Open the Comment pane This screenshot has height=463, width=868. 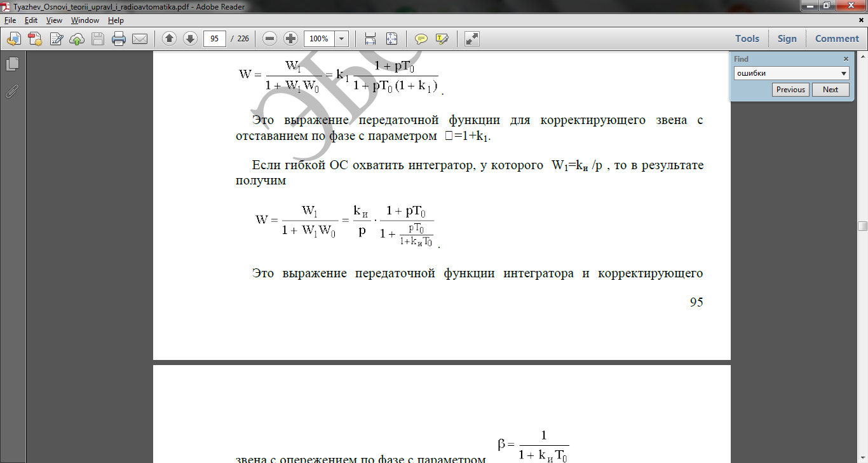pos(837,39)
